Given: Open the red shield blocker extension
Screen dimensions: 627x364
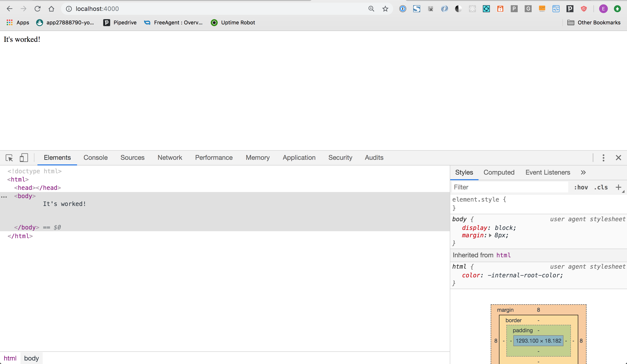Looking at the screenshot, I should click(x=584, y=9).
